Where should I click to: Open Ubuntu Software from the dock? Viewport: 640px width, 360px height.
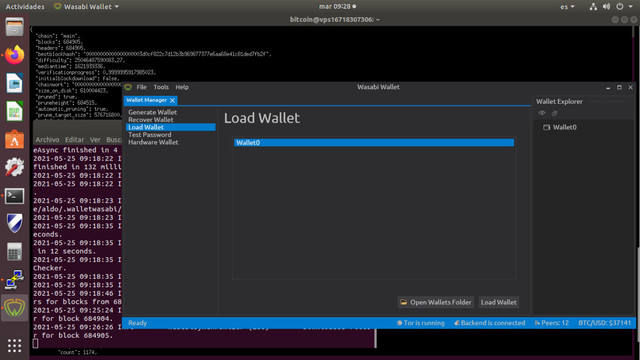pos(14,139)
